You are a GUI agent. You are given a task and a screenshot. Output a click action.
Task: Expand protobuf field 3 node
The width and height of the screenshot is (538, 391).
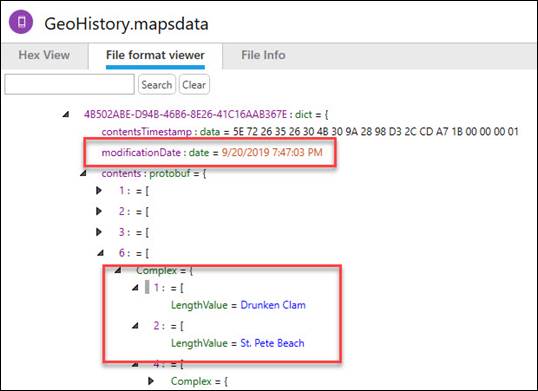99,232
